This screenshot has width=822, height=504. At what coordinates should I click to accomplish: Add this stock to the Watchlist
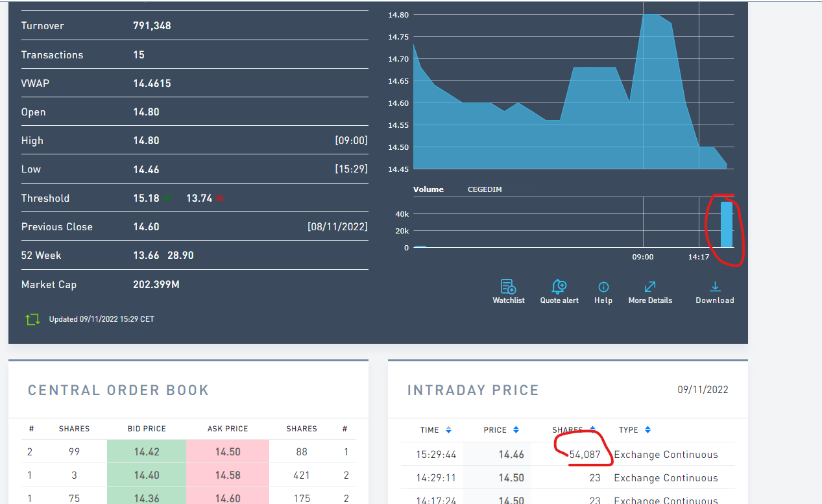point(508,287)
